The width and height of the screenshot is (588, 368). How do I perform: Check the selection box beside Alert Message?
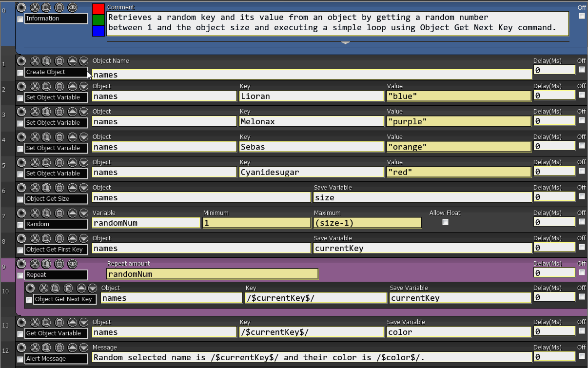[x=20, y=360]
